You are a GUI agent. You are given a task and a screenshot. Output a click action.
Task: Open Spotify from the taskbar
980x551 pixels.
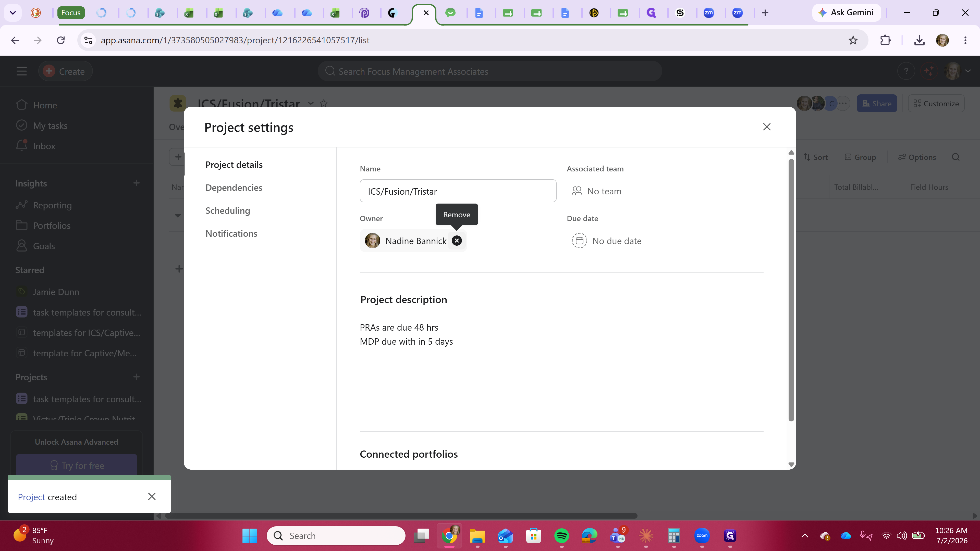click(x=561, y=536)
